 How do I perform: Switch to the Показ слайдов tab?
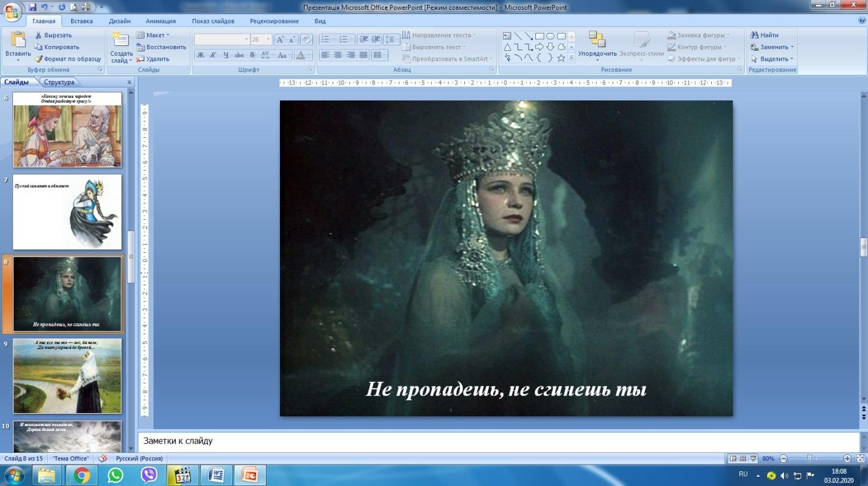point(213,21)
